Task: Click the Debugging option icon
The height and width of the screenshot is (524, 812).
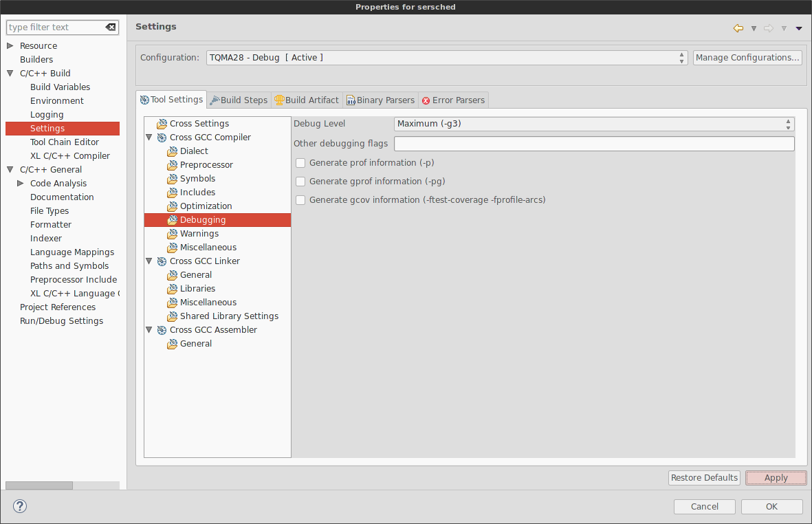Action: click(x=173, y=220)
